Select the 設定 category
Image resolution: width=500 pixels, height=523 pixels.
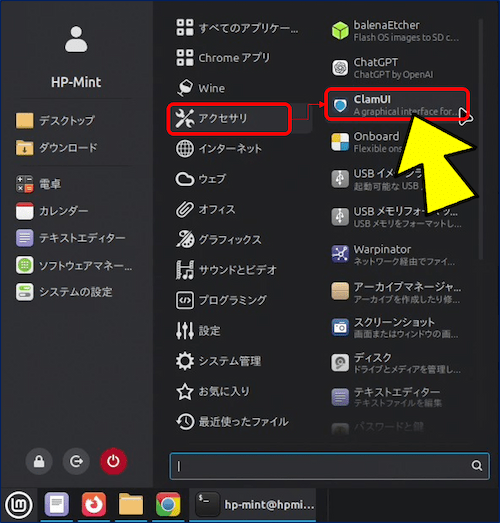coord(198,331)
